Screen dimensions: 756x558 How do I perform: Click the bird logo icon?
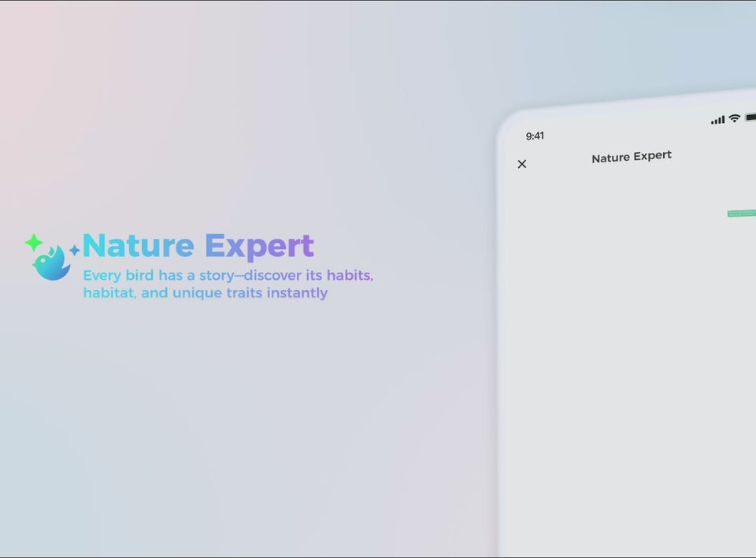click(x=52, y=257)
